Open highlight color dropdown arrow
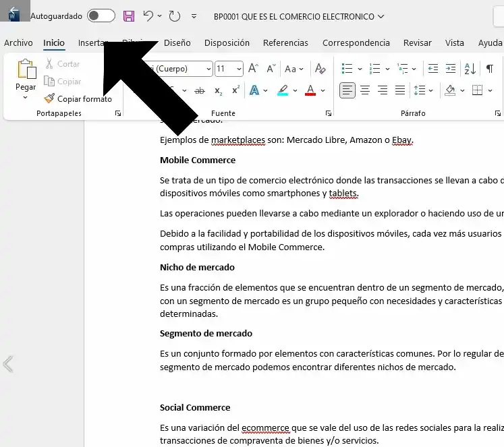This screenshot has height=447, width=504. (x=295, y=90)
